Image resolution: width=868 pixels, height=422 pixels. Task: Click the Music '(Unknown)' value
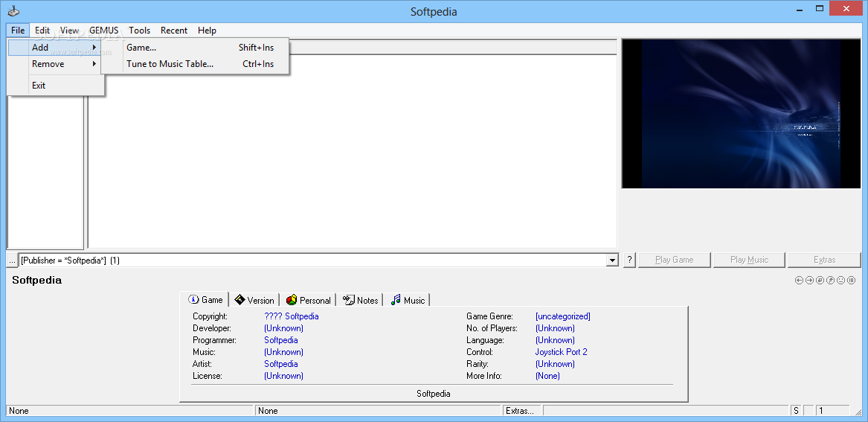click(x=283, y=352)
